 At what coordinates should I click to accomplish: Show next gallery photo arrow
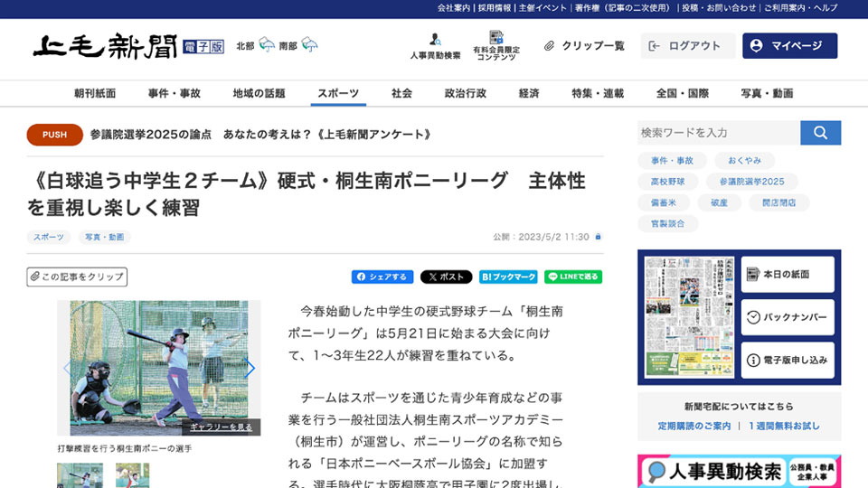click(250, 368)
